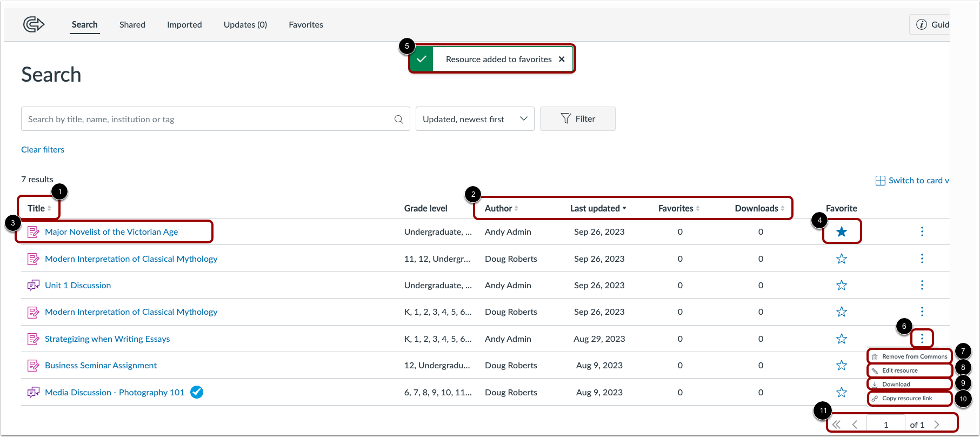Viewport: 980px width, 437px height.
Task: Go to next page arrow
Action: tap(937, 425)
